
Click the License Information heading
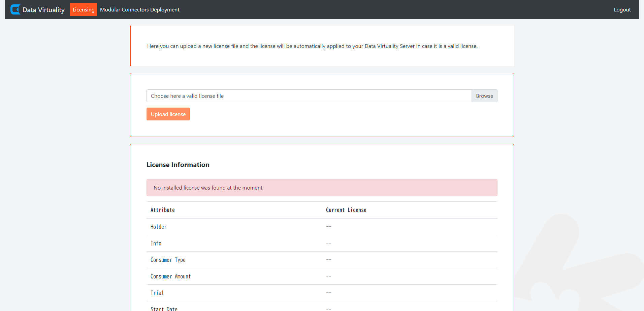coord(178,165)
